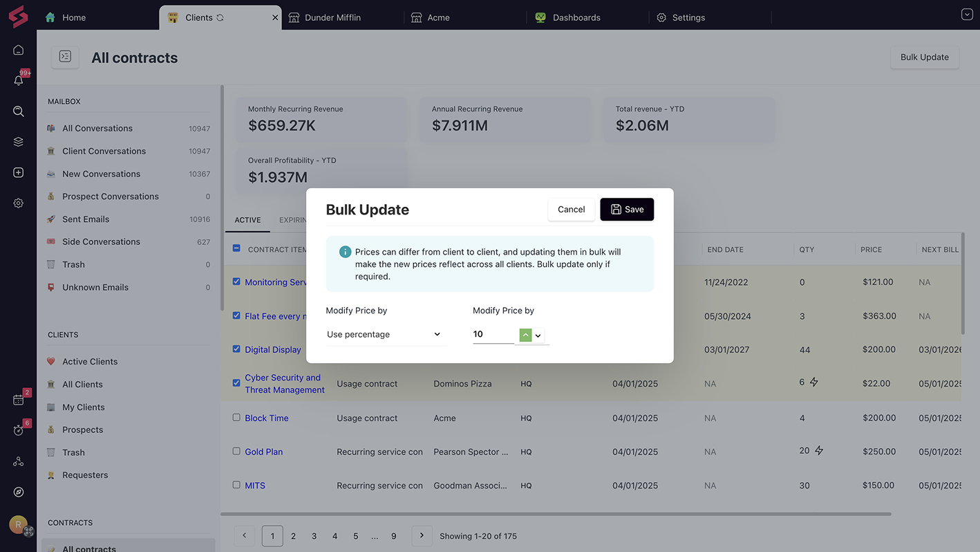Open the calendar icon with badge 2

pos(19,400)
